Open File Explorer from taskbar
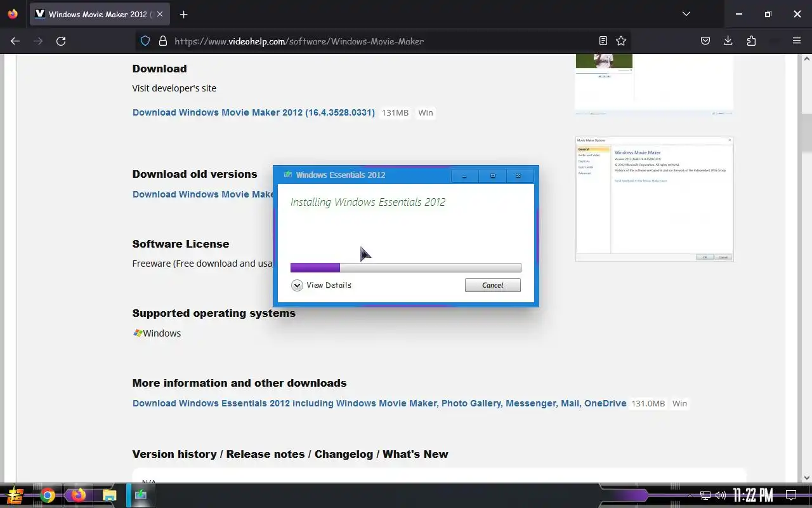 tap(109, 495)
